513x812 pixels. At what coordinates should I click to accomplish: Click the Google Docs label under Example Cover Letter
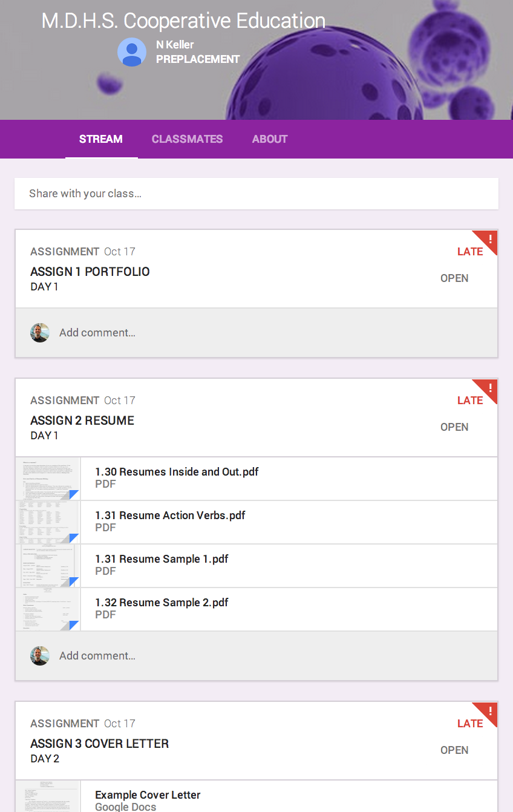coord(125,807)
